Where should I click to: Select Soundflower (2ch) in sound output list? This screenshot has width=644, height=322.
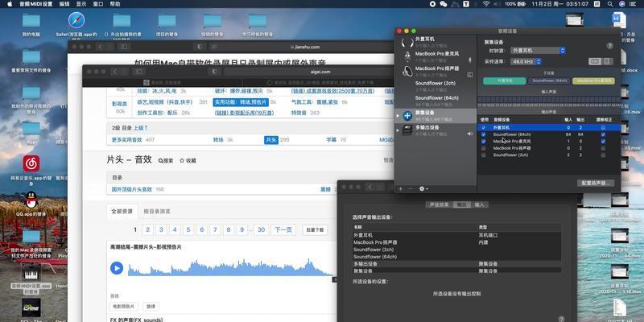(456, 250)
